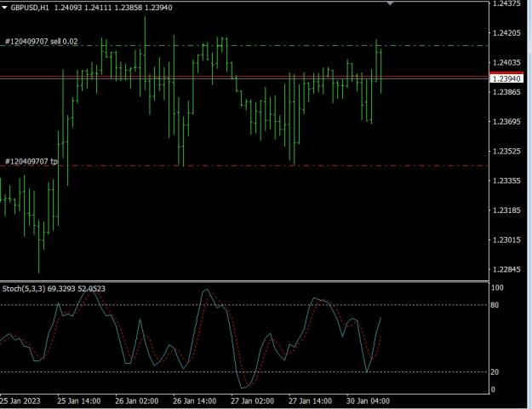The height and width of the screenshot is (409, 532).
Task: Click the stochastic scale level 80
Action: (x=495, y=305)
